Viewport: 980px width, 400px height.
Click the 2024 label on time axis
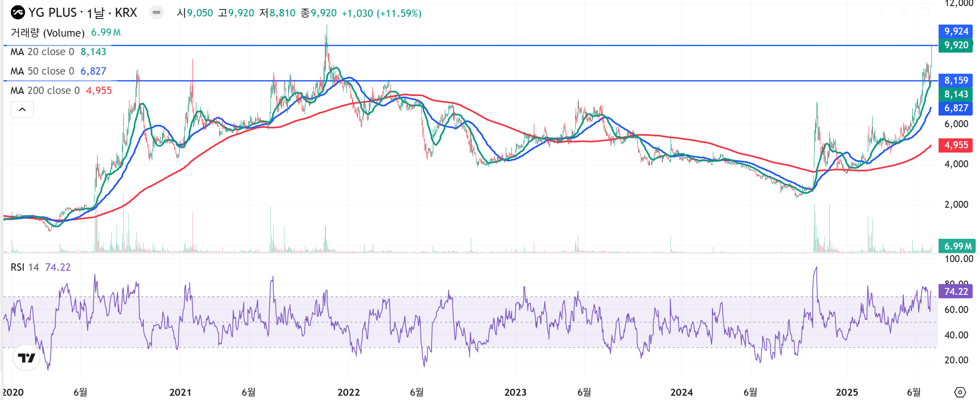[x=682, y=393]
